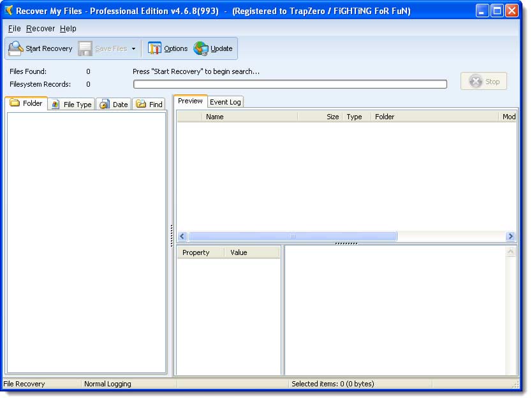The image size is (532, 401).
Task: Click the Update globe icon
Action: (x=200, y=48)
